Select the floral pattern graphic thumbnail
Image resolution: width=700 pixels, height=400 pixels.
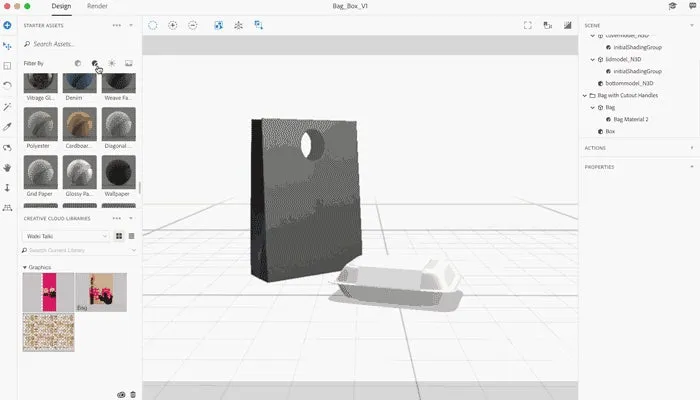pos(49,333)
